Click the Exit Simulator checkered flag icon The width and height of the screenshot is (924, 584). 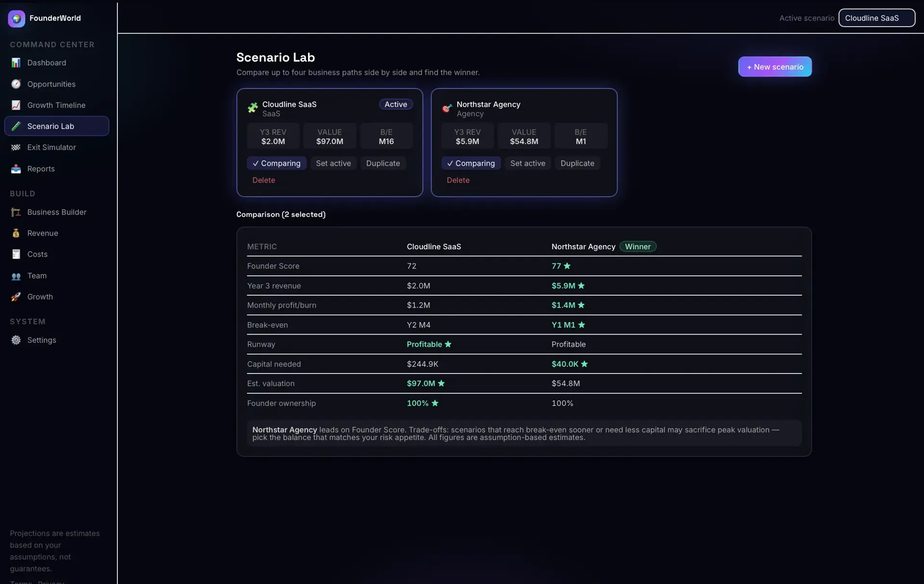click(16, 147)
